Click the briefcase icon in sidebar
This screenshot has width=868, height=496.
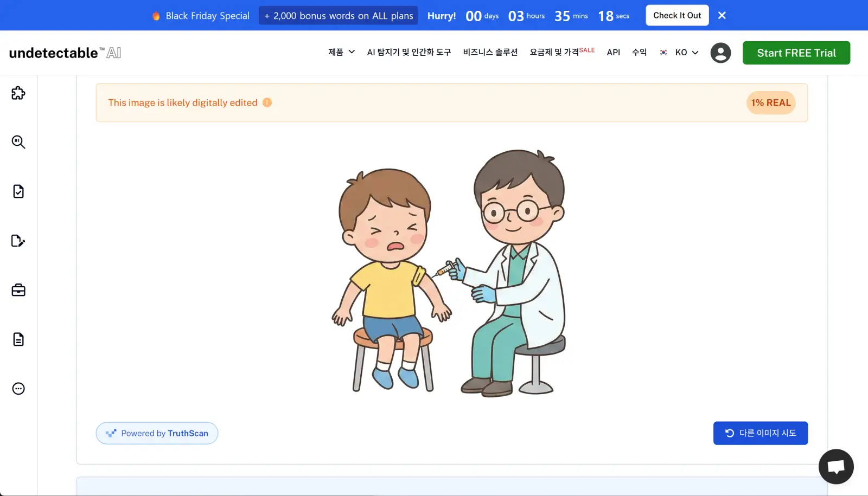(x=18, y=290)
